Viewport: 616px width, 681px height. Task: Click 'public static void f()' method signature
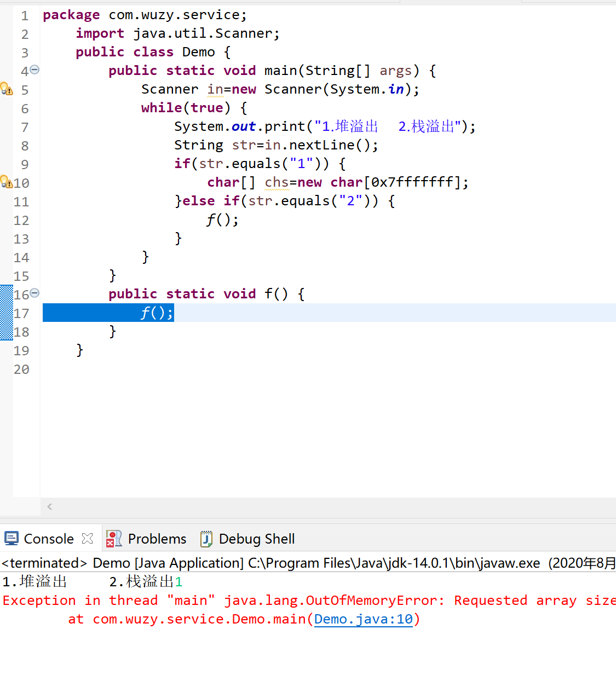206,294
